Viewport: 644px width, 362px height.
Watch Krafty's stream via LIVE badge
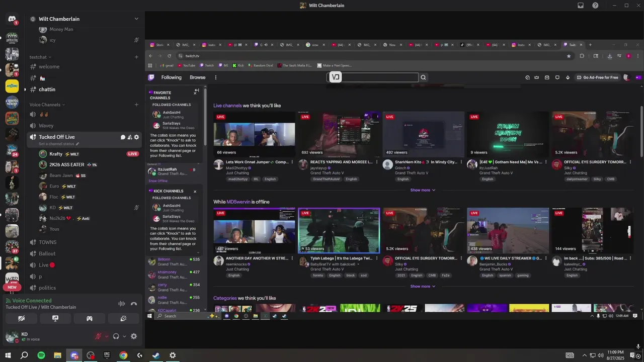click(x=133, y=154)
